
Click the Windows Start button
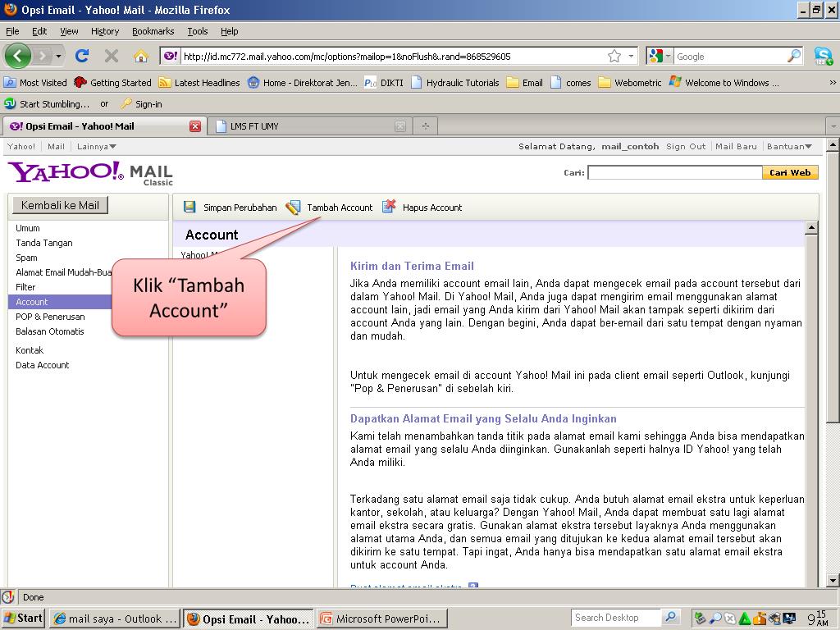pos(22,619)
